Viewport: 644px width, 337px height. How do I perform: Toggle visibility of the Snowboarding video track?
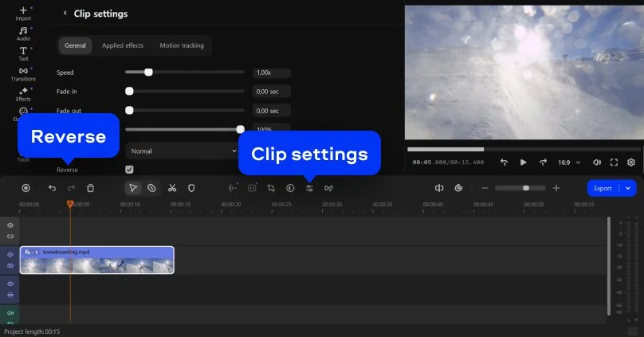click(10, 254)
